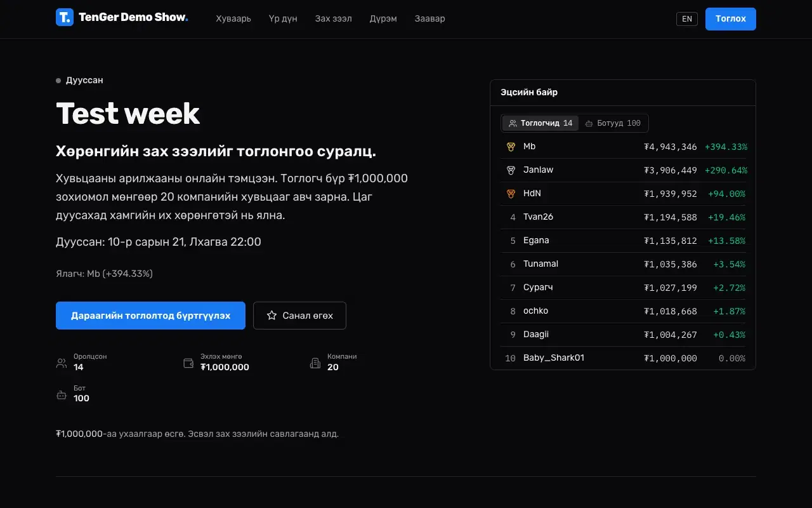Click the star icon on Санал өгөх
This screenshot has width=812, height=508.
click(x=272, y=316)
